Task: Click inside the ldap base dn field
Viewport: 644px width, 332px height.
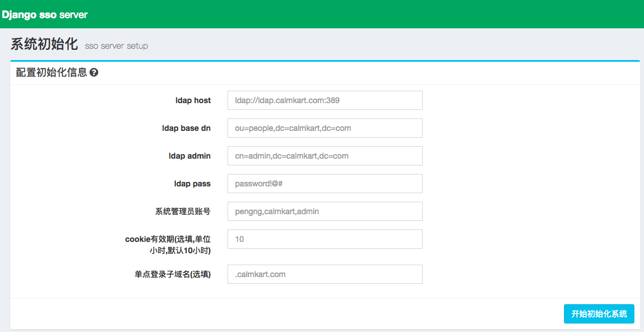Action: 325,128
